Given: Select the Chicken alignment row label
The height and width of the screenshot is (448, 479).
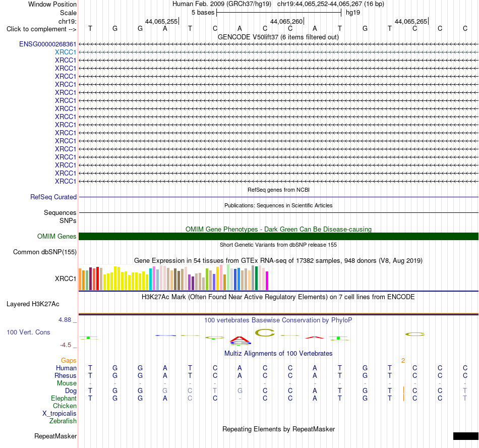Looking at the screenshot, I should pos(65,406).
